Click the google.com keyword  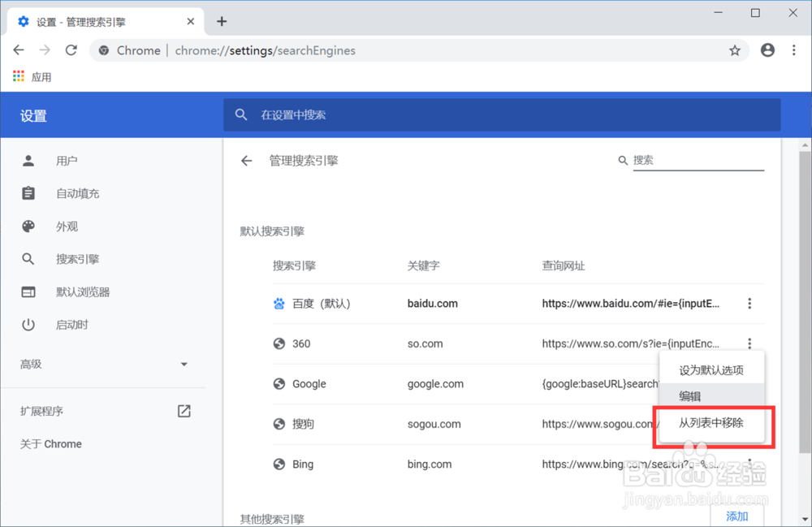435,384
